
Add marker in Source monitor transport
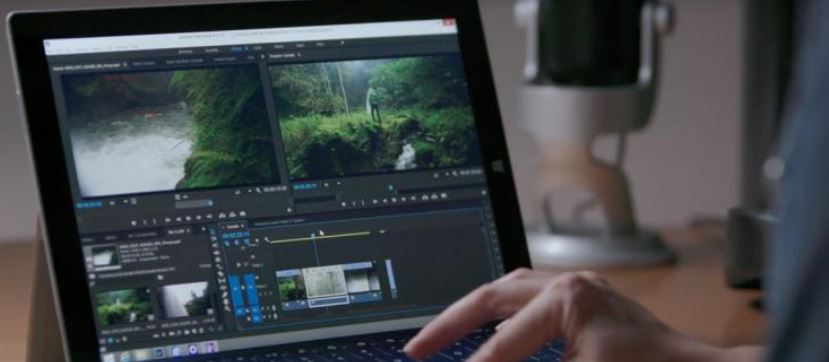click(x=133, y=222)
